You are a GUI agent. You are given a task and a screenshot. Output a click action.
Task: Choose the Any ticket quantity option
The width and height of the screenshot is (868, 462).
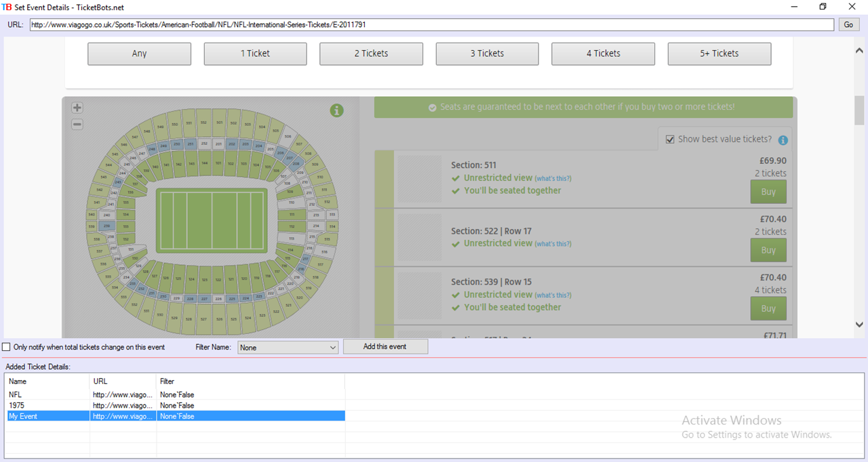click(x=139, y=54)
